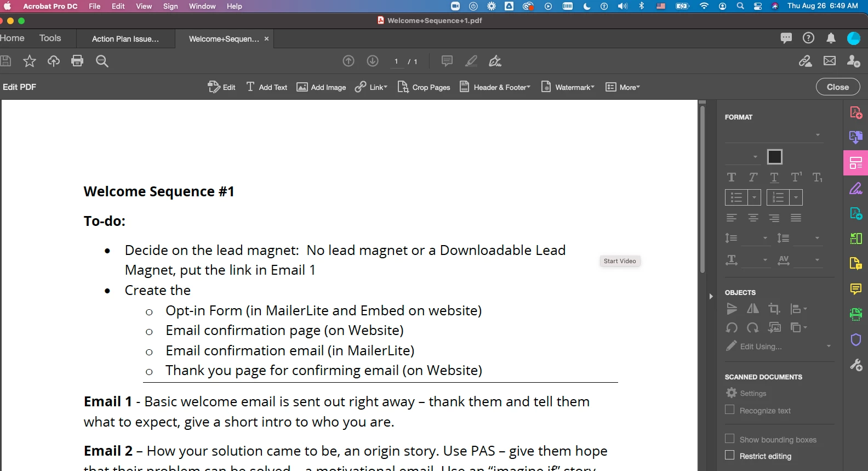Expand the Link dropdown in Edit toolbar
Viewport: 868px width, 471px height.
[x=371, y=87]
